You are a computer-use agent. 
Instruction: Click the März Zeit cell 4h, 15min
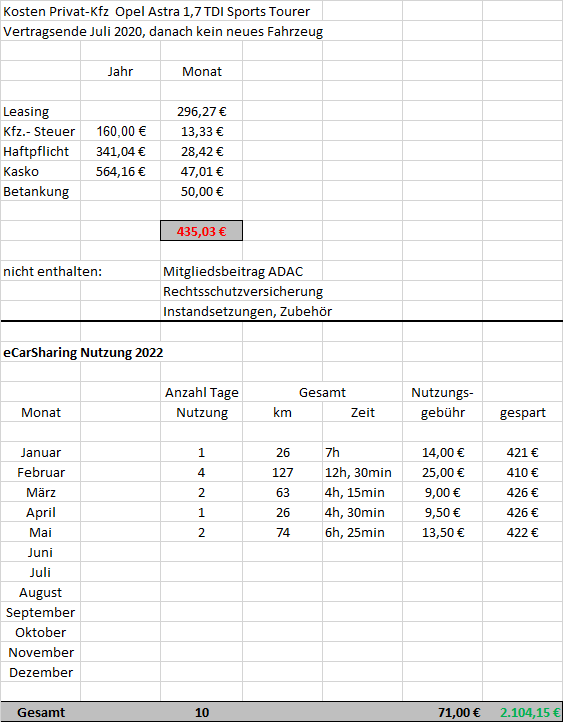pyautogui.click(x=362, y=492)
